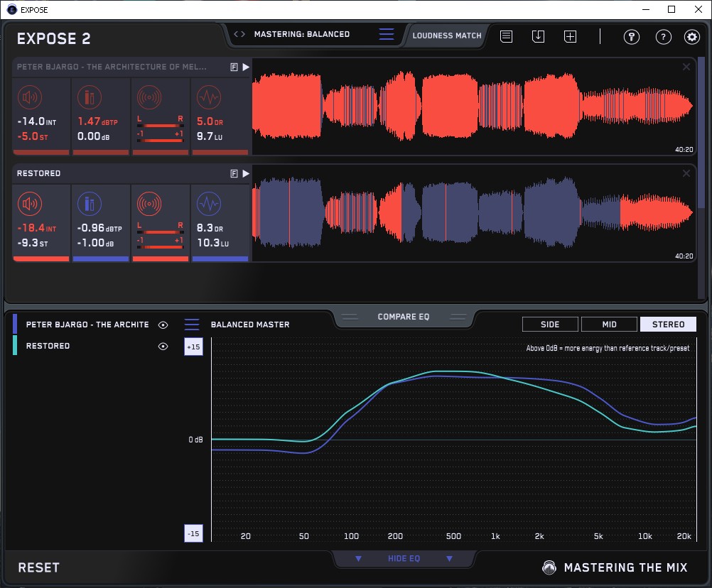Play the Peter Bjargo track

(x=246, y=67)
